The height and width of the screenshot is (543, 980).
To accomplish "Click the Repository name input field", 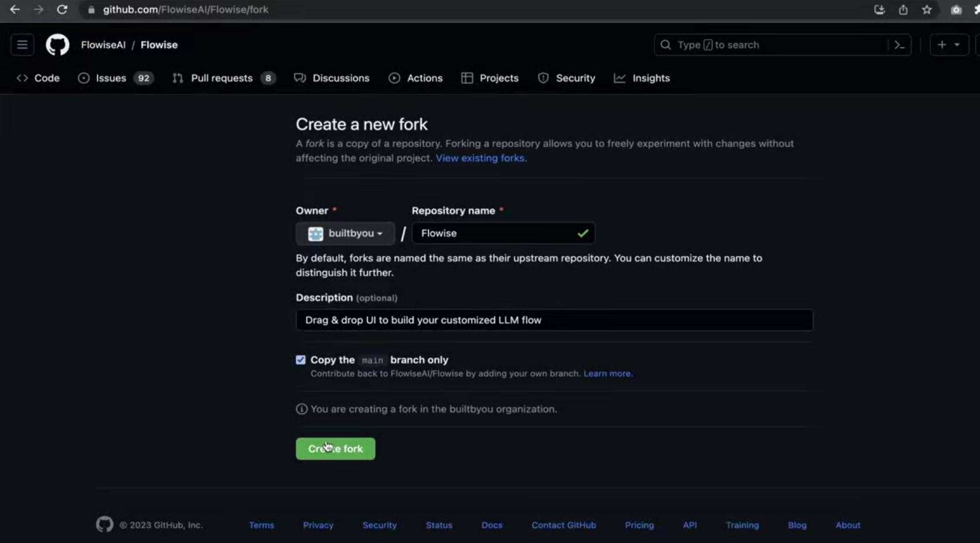I will 503,233.
